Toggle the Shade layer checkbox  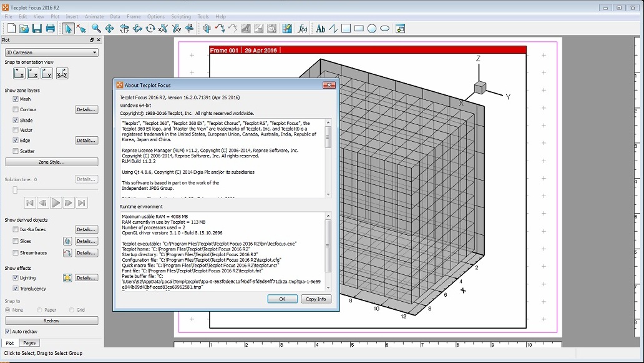16,121
